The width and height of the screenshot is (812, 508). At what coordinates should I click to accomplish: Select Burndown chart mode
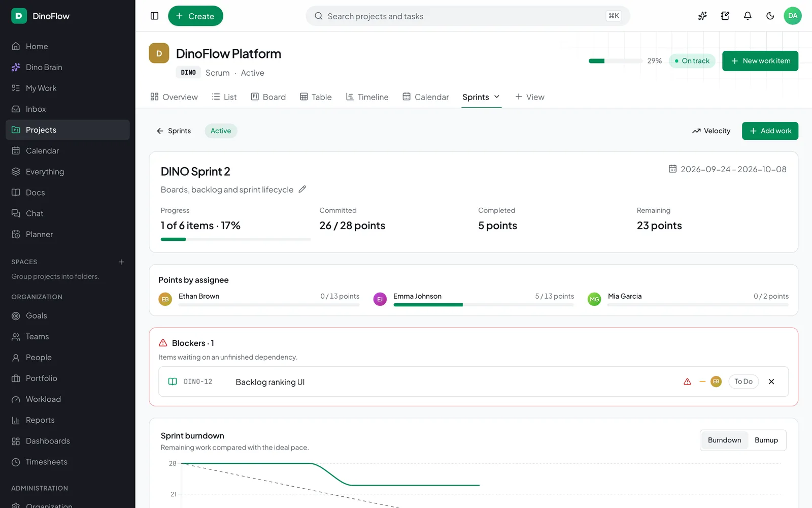(x=724, y=440)
